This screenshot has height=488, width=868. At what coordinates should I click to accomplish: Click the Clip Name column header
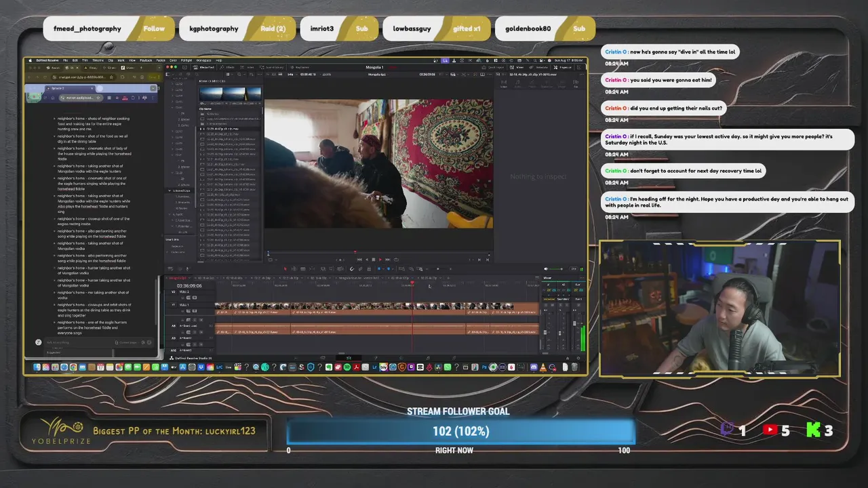pyautogui.click(x=205, y=108)
